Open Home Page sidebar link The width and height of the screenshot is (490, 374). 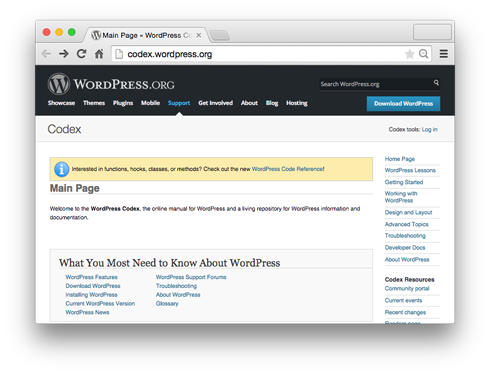click(x=400, y=159)
